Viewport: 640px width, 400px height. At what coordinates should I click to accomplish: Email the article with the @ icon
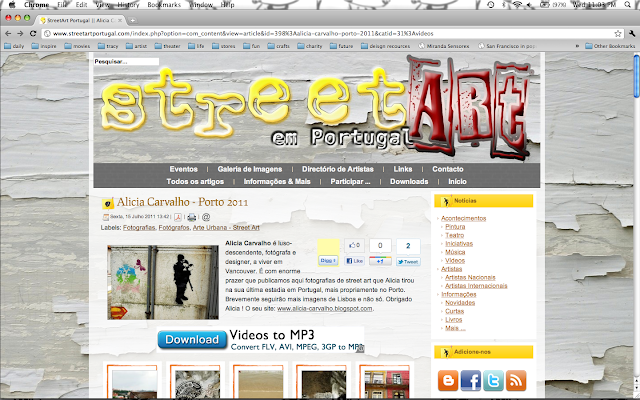(206, 217)
